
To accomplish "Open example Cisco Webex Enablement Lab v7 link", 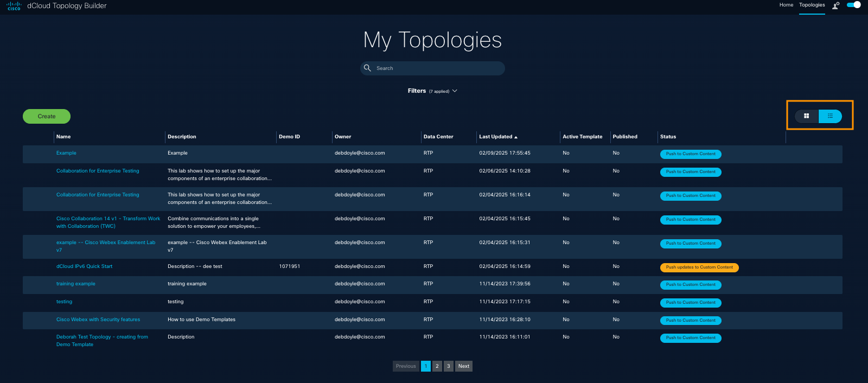I will [106, 246].
